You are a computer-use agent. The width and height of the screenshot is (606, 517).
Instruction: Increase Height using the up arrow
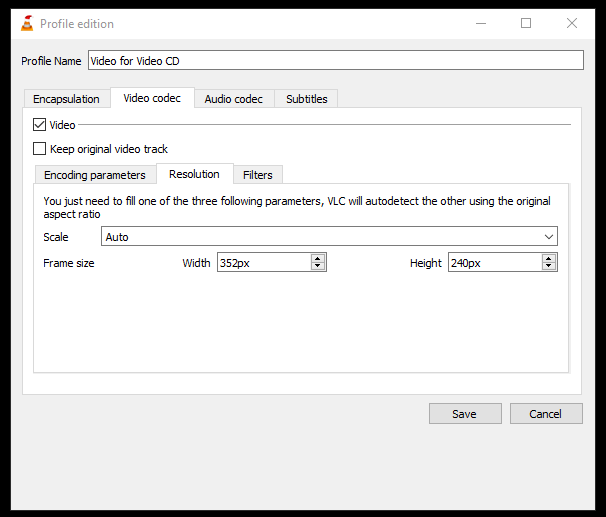tap(548, 258)
